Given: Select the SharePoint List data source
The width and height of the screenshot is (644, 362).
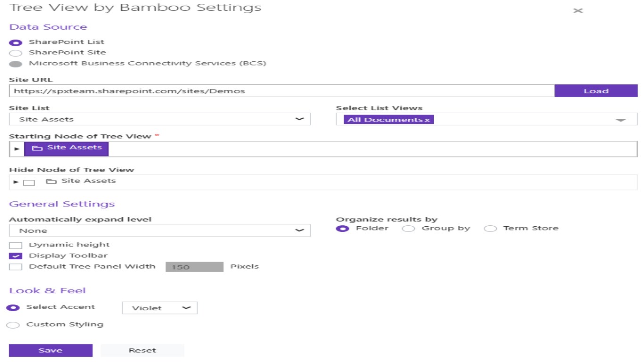Looking at the screenshot, I should coord(16,42).
